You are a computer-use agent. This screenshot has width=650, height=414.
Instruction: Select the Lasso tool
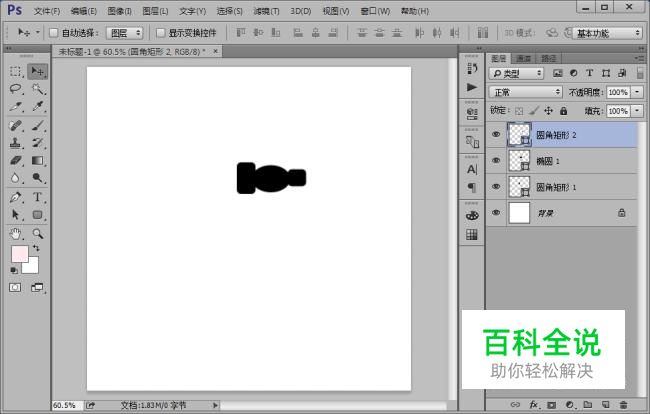point(16,89)
